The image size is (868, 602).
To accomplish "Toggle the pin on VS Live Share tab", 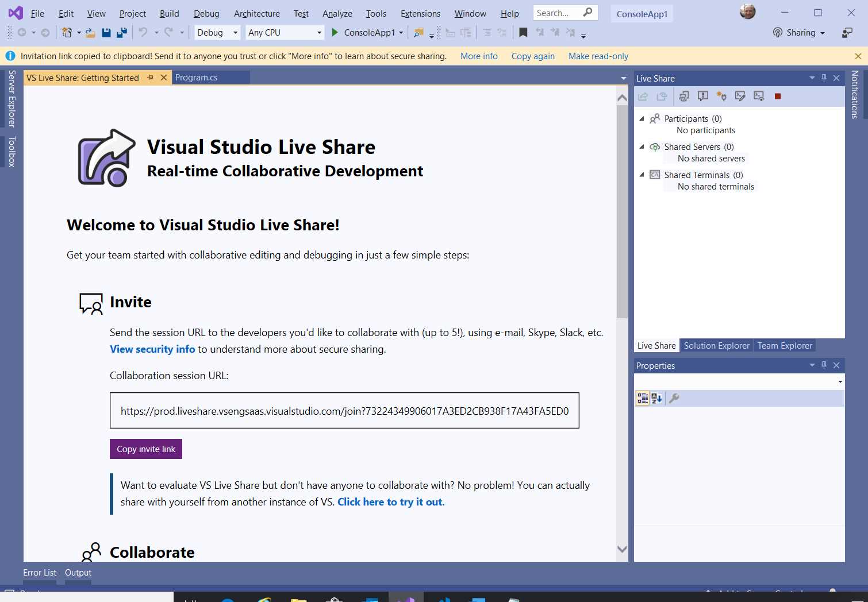I will tap(150, 77).
